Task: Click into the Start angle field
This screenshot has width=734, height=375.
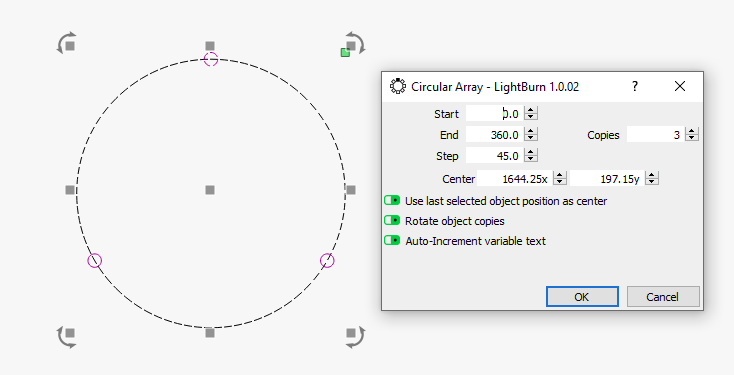Action: click(495, 114)
